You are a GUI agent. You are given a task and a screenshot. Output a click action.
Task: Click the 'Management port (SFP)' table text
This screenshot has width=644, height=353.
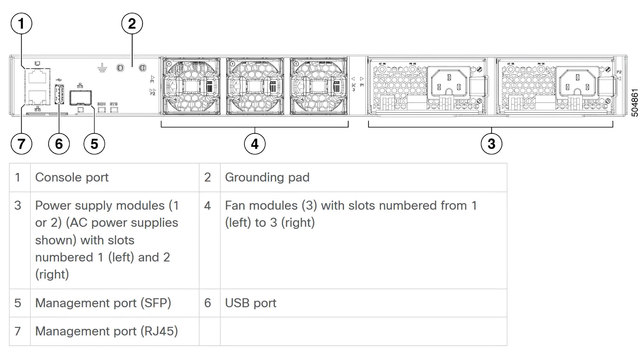pyautogui.click(x=103, y=303)
